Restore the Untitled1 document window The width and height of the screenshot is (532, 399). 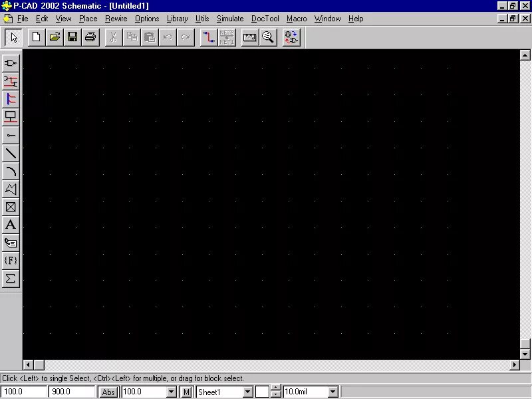coord(513,19)
